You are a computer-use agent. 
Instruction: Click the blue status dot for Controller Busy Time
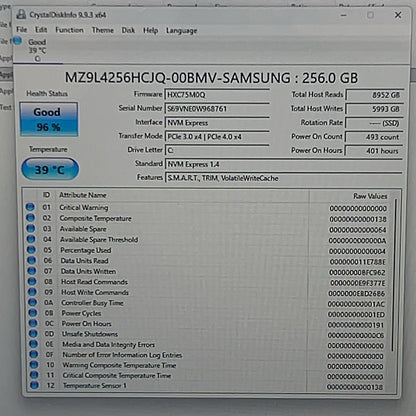[33, 302]
